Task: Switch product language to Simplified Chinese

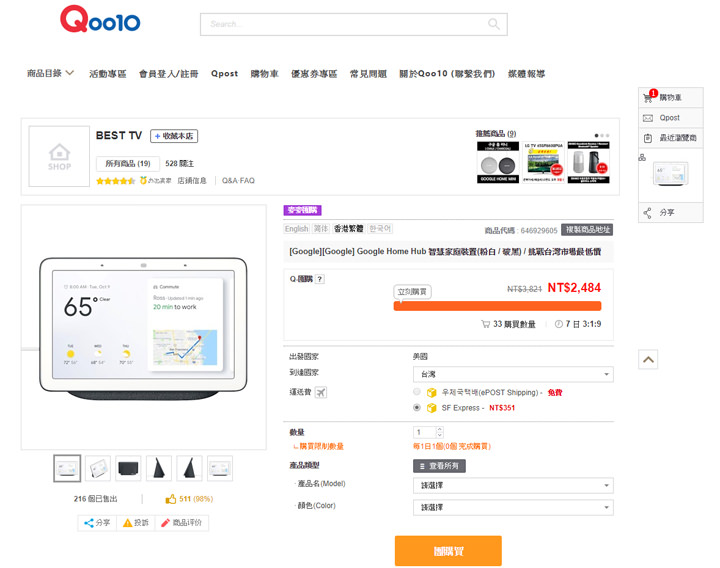Action: pyautogui.click(x=321, y=229)
